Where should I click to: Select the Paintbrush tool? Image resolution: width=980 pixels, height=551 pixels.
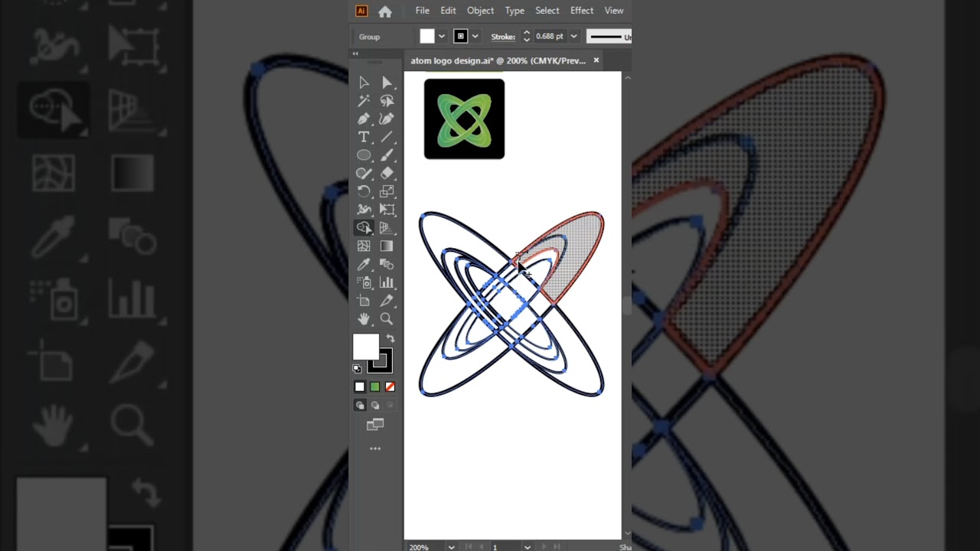[387, 155]
